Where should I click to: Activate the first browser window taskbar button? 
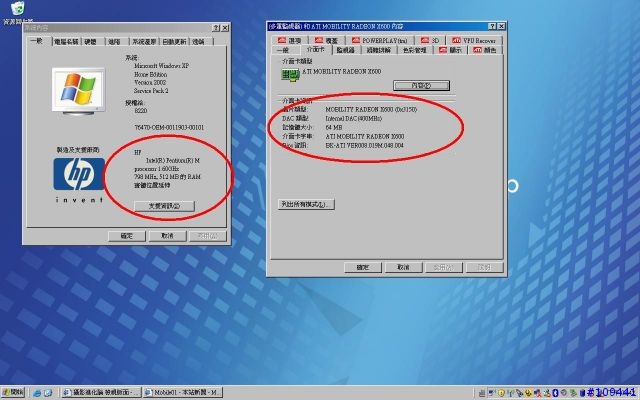[101, 393]
